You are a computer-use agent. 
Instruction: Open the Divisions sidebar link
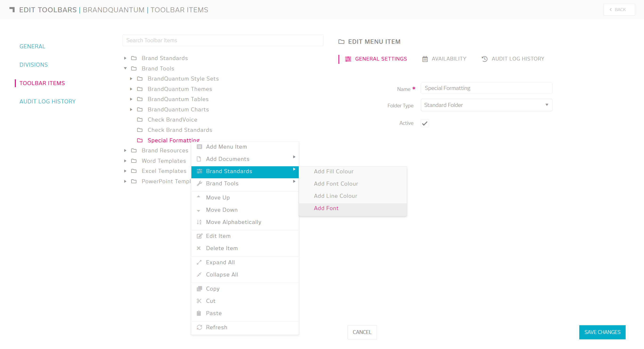tap(33, 65)
